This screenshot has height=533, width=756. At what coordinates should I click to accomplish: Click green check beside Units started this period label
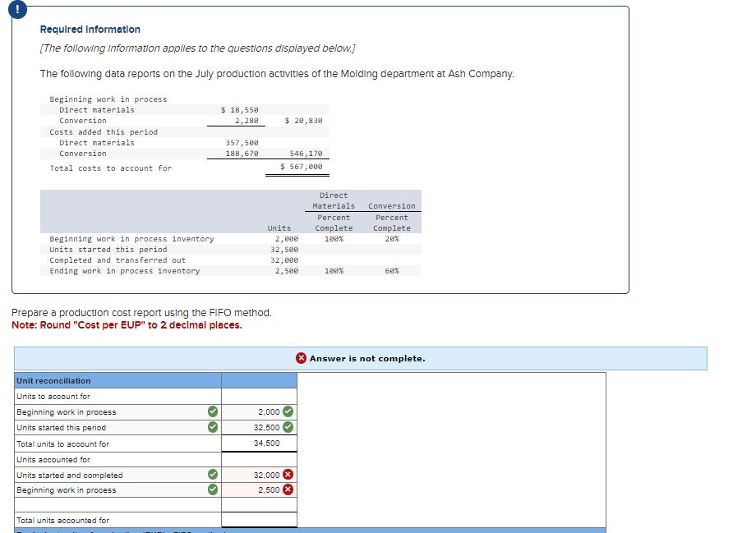click(x=213, y=427)
